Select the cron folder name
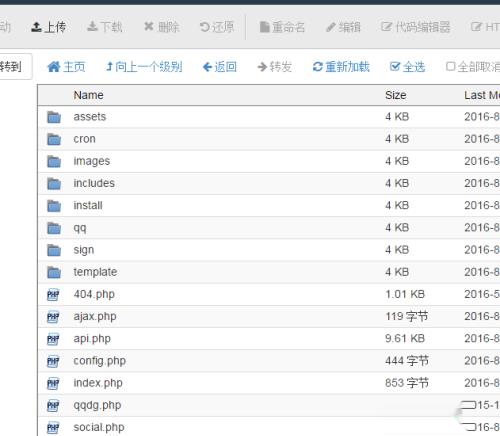This screenshot has width=500, height=436. coord(84,139)
